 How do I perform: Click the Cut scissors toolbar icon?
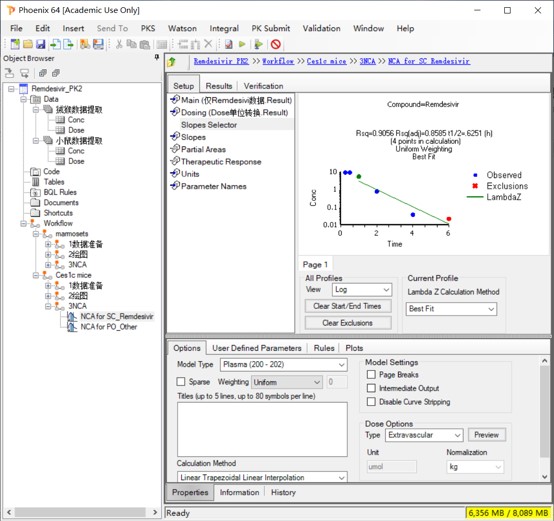pos(119,44)
